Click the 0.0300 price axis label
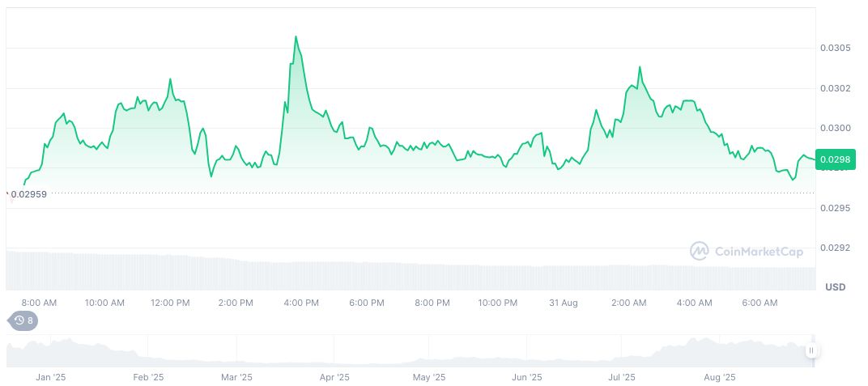 click(834, 129)
